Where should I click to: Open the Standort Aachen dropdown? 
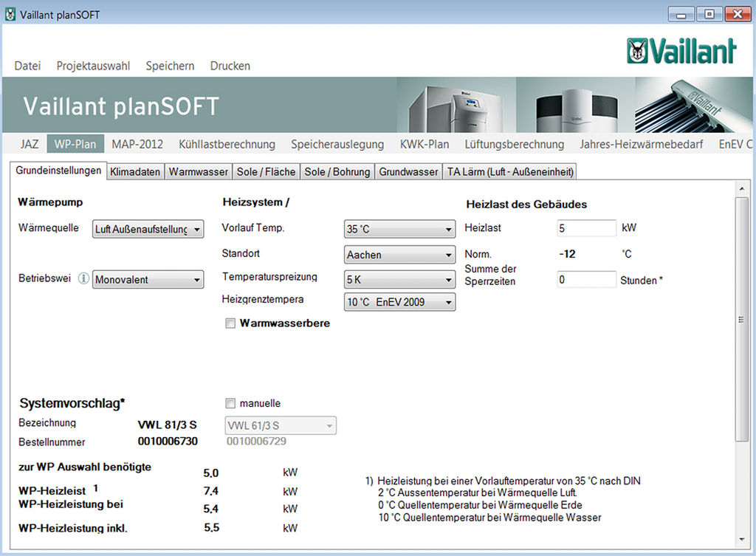[x=399, y=255]
